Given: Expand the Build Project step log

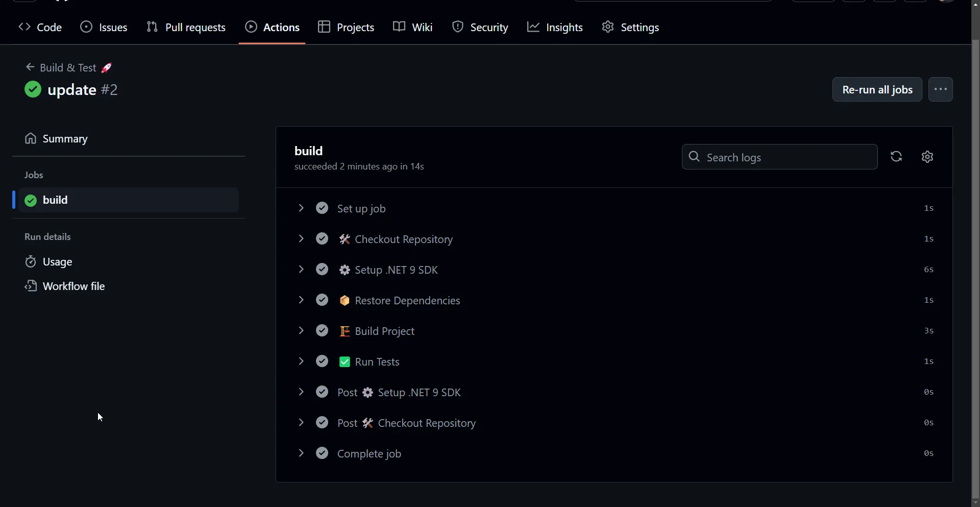Looking at the screenshot, I should tap(301, 331).
